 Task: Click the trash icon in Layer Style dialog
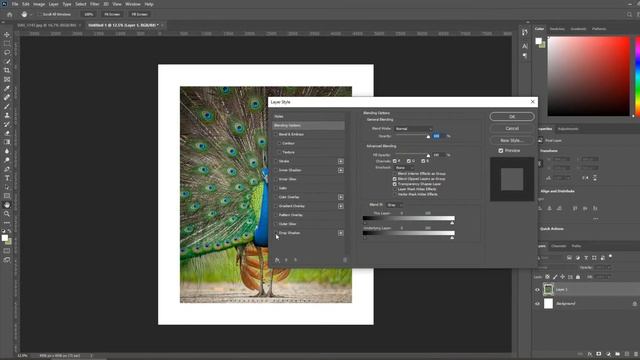click(345, 260)
